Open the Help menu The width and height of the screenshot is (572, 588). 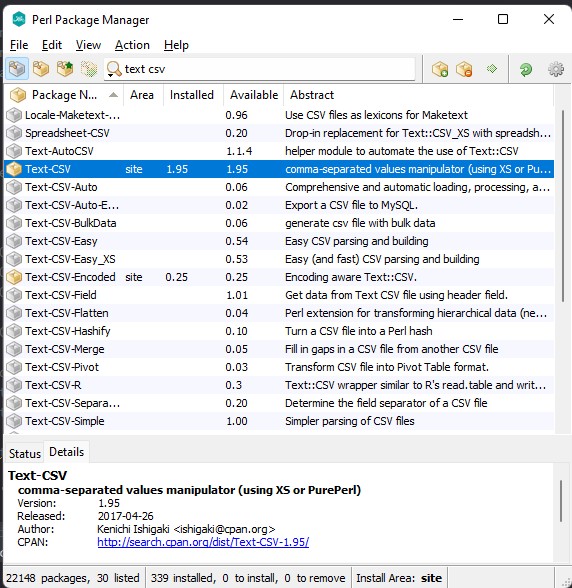click(x=176, y=45)
